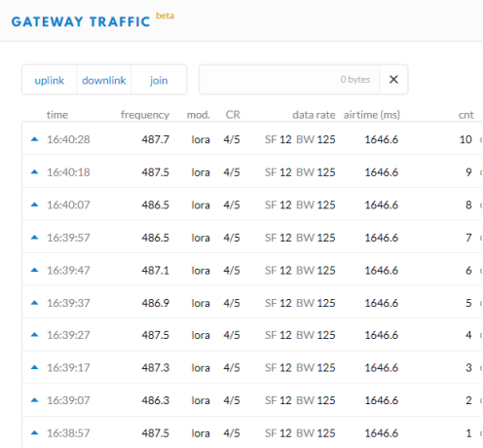This screenshot has width=483, height=448.
Task: Click the uplink arrow icon at 16:39:57
Action: click(34, 238)
